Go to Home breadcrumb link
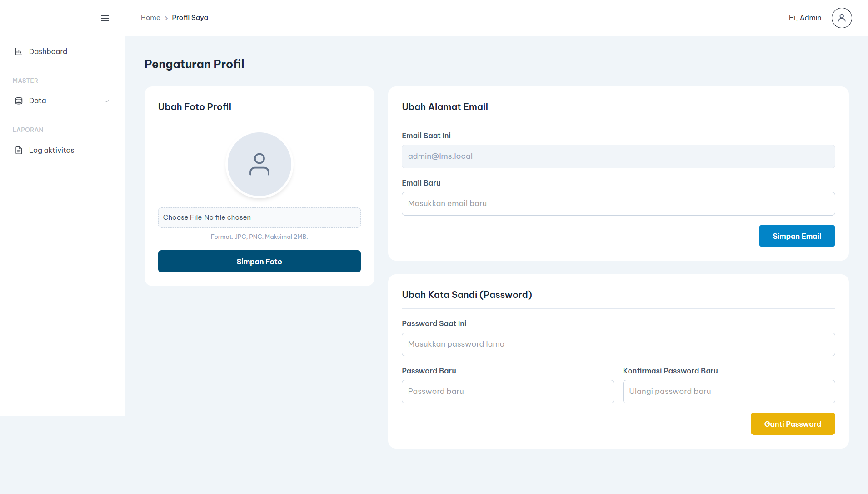Viewport: 868px width, 494px height. [x=150, y=18]
